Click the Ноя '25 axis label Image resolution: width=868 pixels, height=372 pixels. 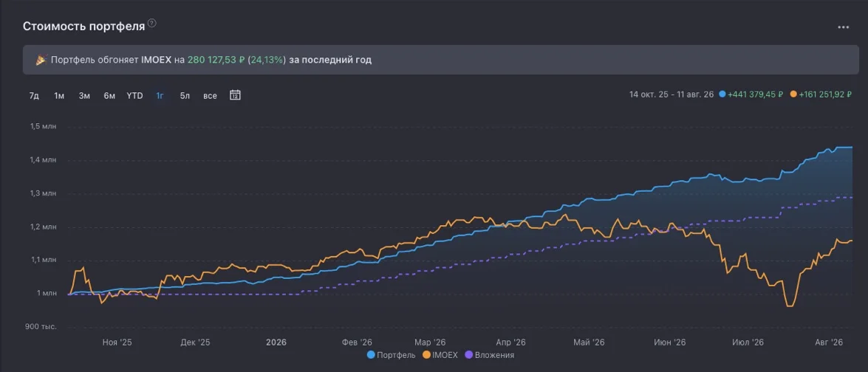pyautogui.click(x=117, y=342)
